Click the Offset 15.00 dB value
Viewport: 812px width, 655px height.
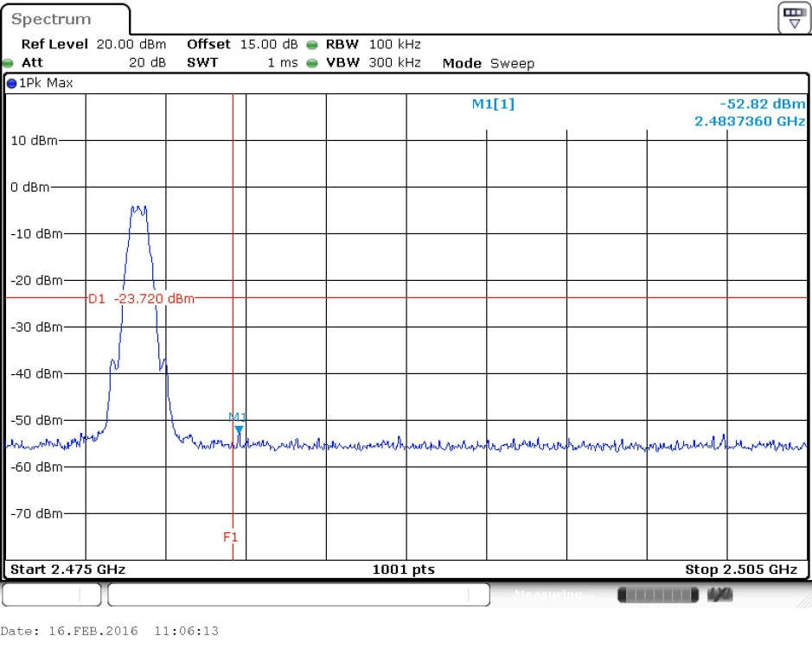[269, 44]
